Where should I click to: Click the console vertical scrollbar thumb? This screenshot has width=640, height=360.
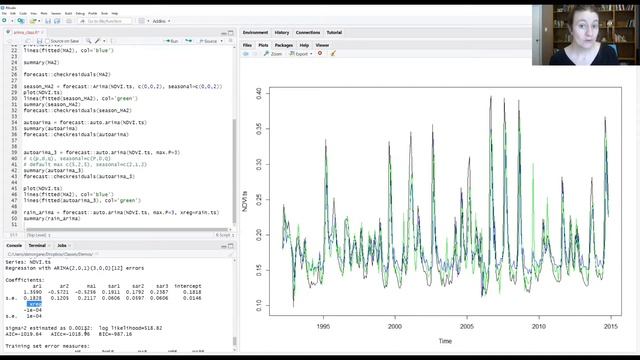234,341
